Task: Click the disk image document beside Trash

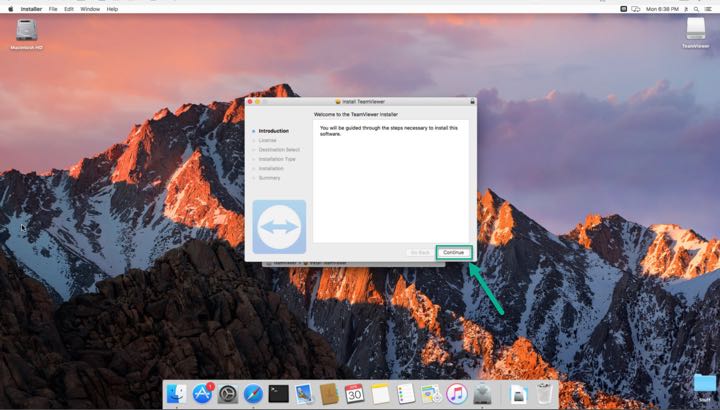Action: [x=518, y=394]
